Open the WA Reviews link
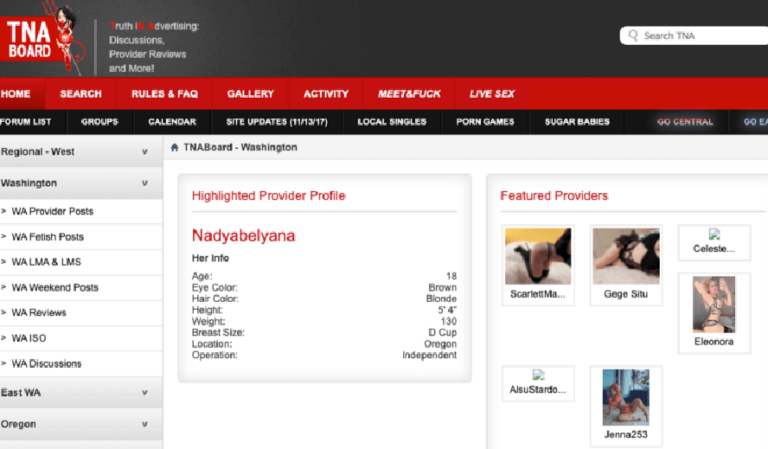Viewport: 768px width, 449px height. point(39,312)
